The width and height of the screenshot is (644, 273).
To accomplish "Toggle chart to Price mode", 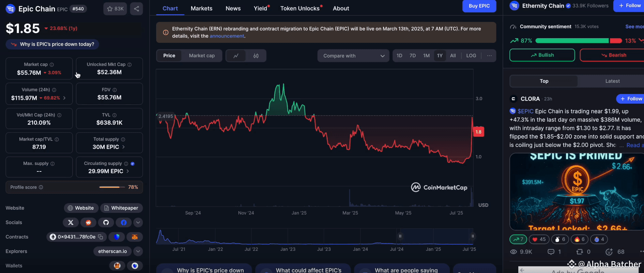I will point(169,56).
